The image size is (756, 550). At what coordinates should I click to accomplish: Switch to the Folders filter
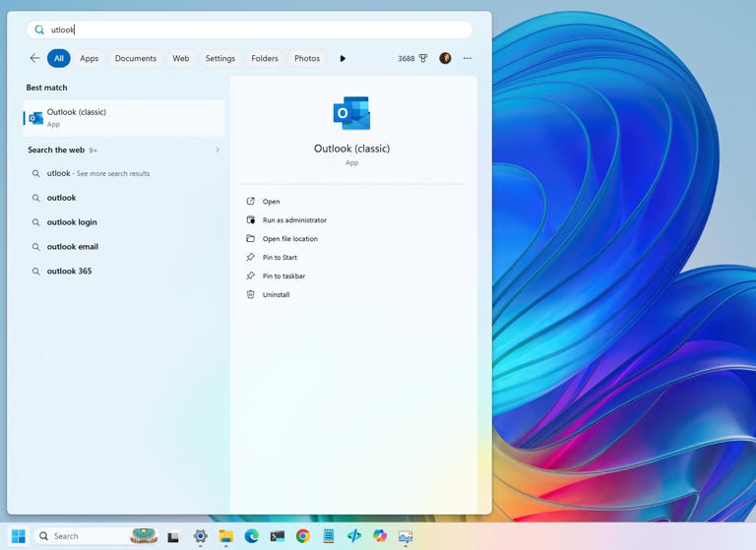pyautogui.click(x=265, y=58)
